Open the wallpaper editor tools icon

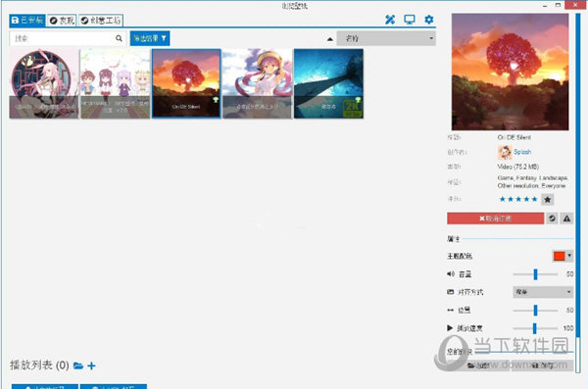(x=390, y=20)
